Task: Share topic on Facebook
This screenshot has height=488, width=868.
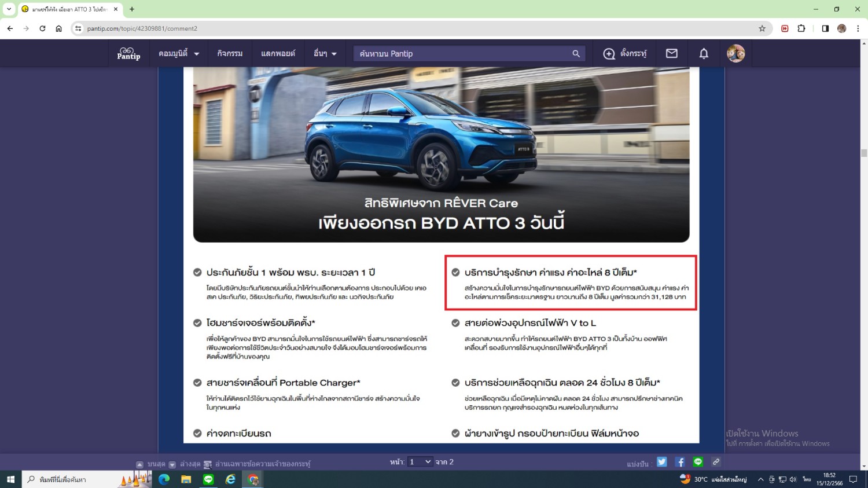Action: coord(680,462)
